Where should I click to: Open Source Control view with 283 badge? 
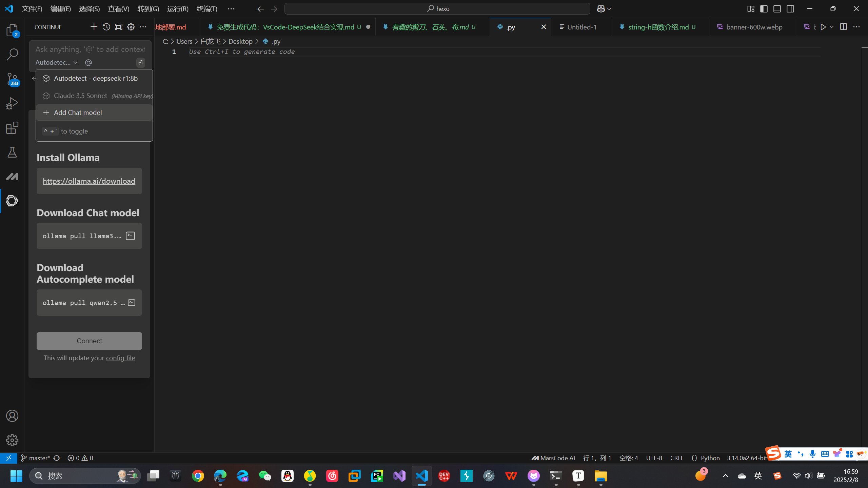coord(12,79)
